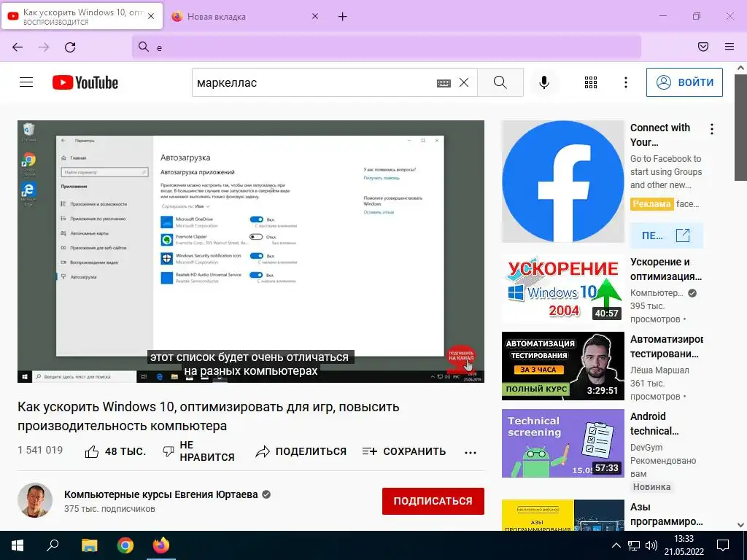Open YouTube settings three-dot menu

625,82
